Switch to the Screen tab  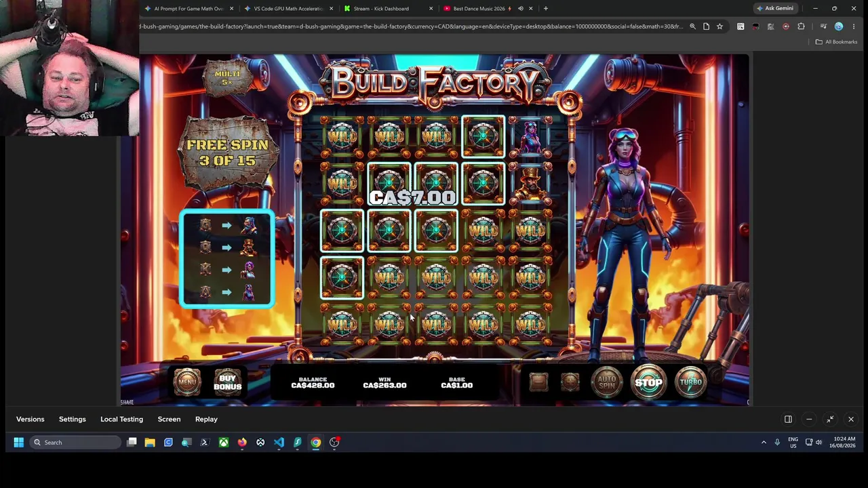click(170, 420)
